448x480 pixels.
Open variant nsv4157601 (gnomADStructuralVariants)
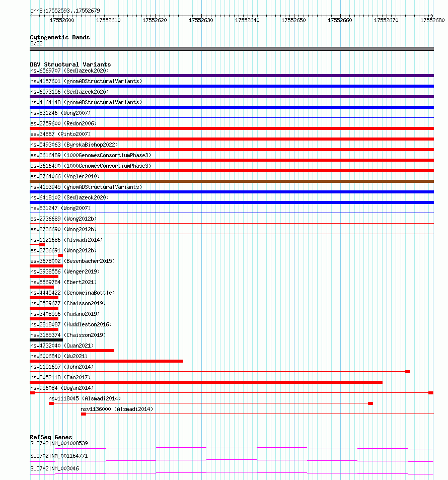(x=86, y=81)
